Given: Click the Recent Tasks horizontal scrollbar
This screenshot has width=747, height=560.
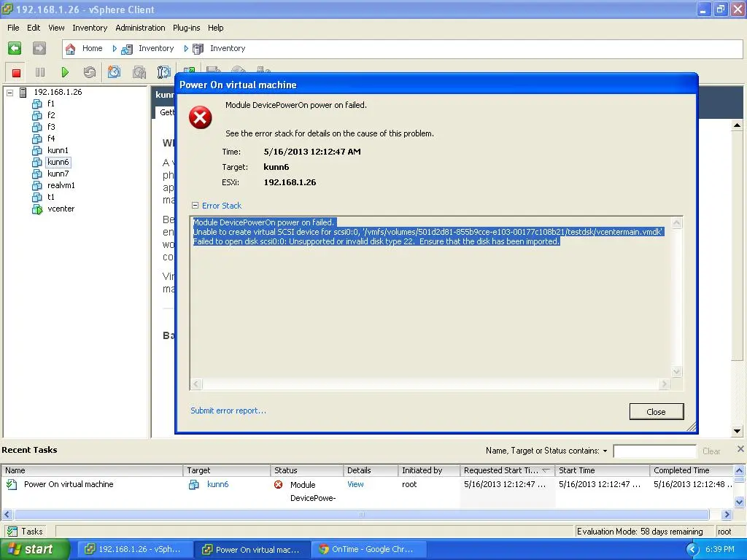Looking at the screenshot, I should coord(362,514).
